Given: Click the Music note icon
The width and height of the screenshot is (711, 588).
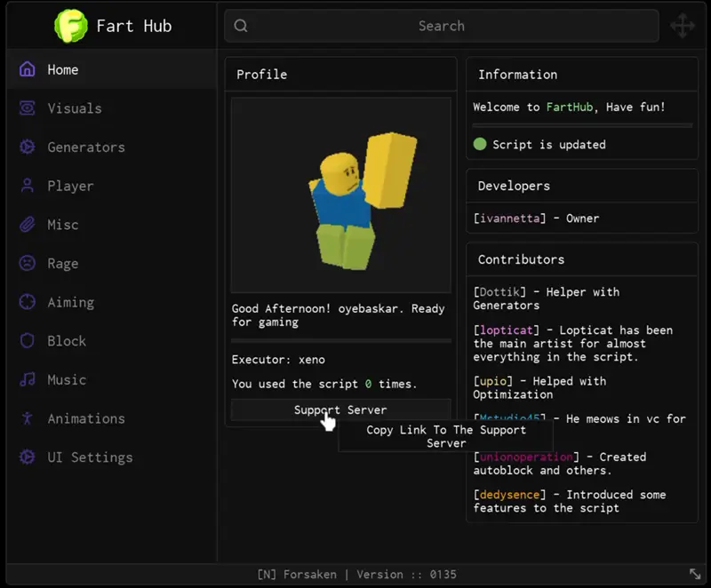Looking at the screenshot, I should click(28, 379).
